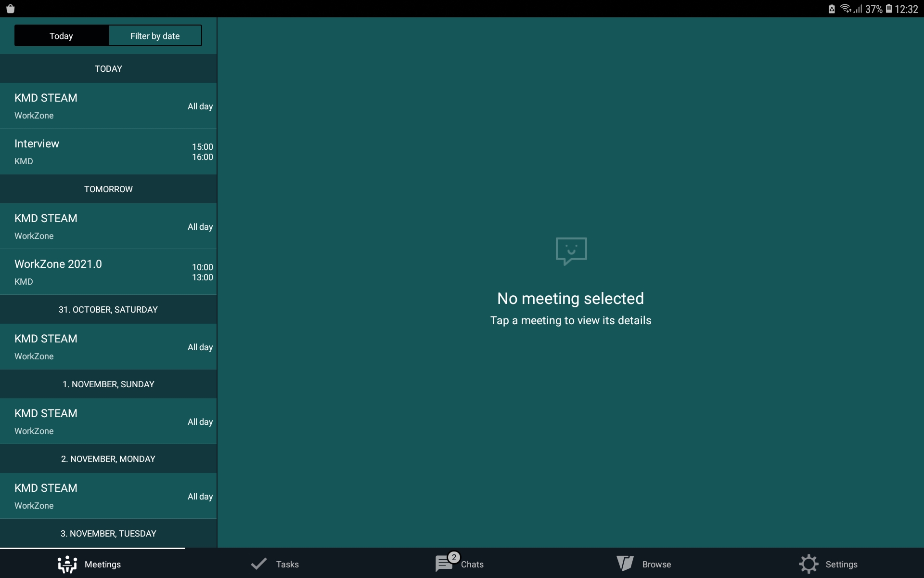Tap the Browse WorkZone logo icon
This screenshot has height=578, width=924.
[625, 564]
